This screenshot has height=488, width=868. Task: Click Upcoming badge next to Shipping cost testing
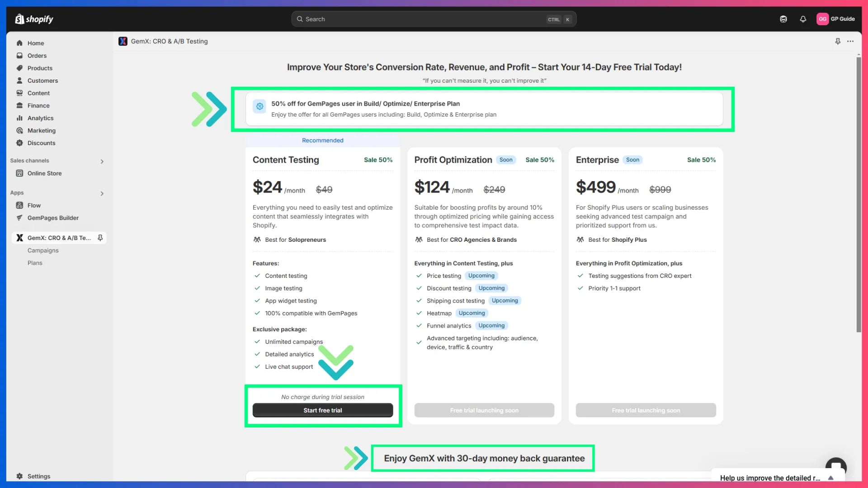pyautogui.click(x=505, y=300)
